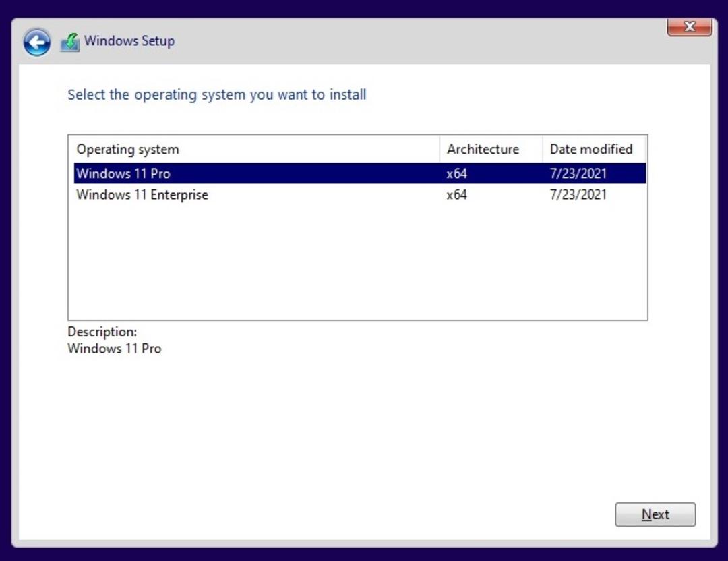This screenshot has height=561, width=728.
Task: Click the 'Select the operating system' heading
Action: click(217, 95)
